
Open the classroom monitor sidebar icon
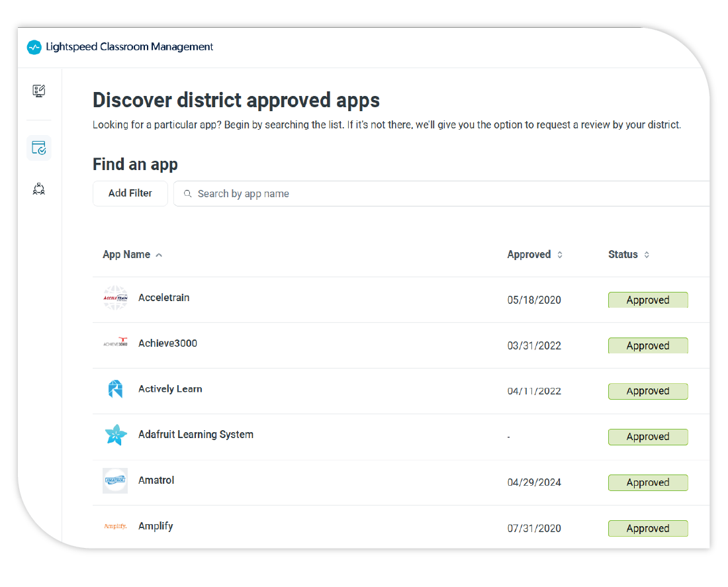click(39, 91)
